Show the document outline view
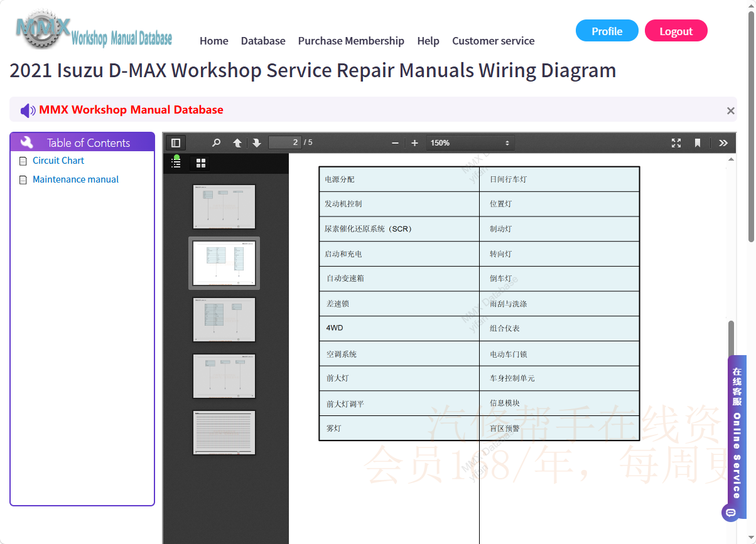The width and height of the screenshot is (756, 544). (x=176, y=163)
